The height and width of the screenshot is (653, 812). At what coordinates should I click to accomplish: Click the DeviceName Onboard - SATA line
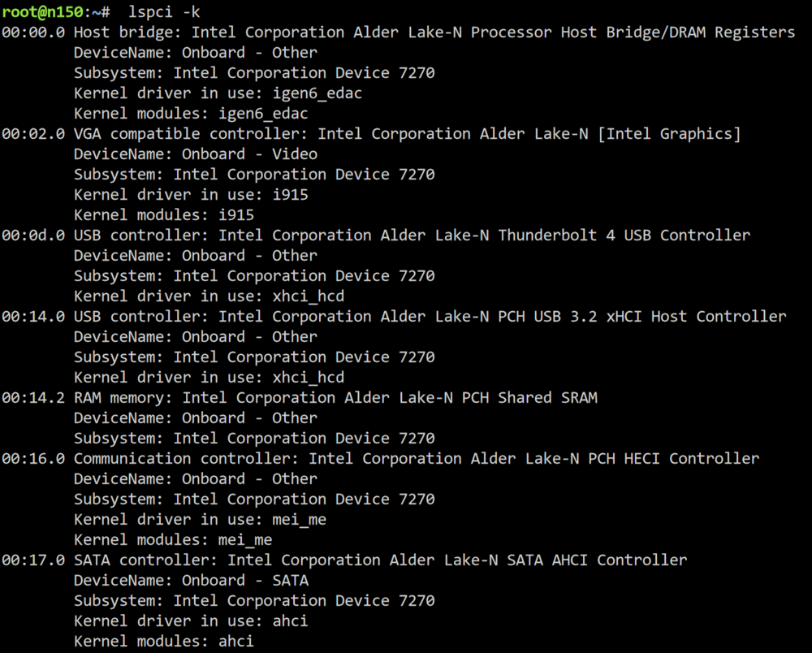coord(191,581)
